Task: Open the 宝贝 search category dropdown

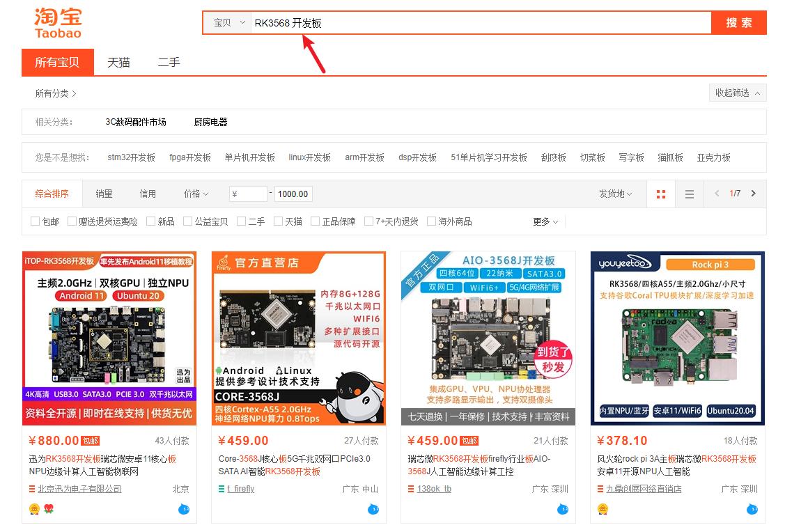Action: pos(226,22)
